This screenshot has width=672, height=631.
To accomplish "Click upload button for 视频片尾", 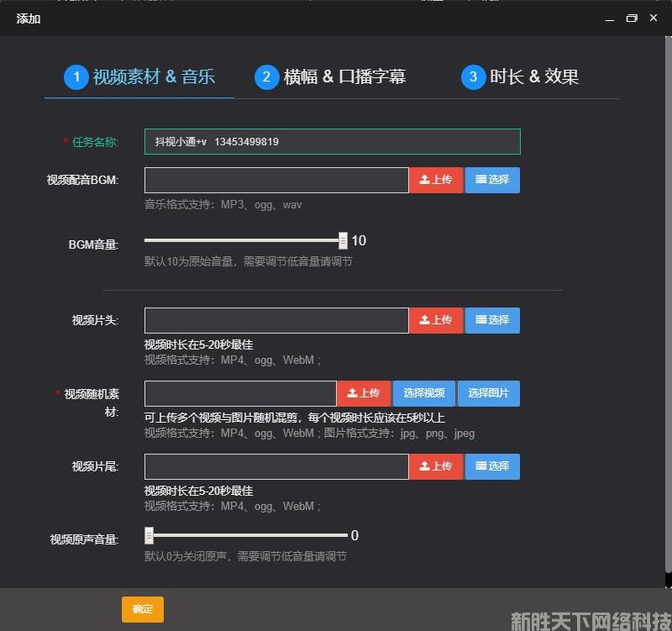I will pos(436,466).
